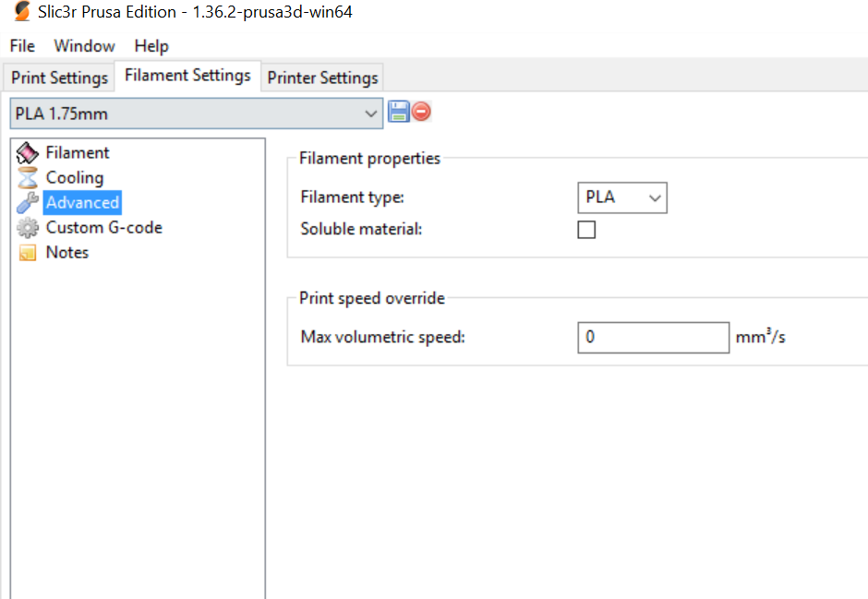Click the red delete preset icon
Screen dimensions: 868x599
pos(421,112)
